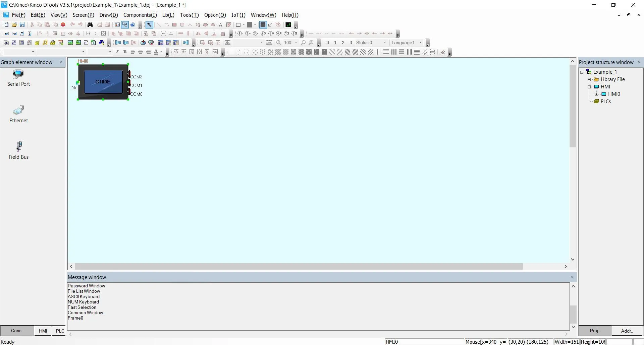Click the Field Bus element icon

pos(19,147)
